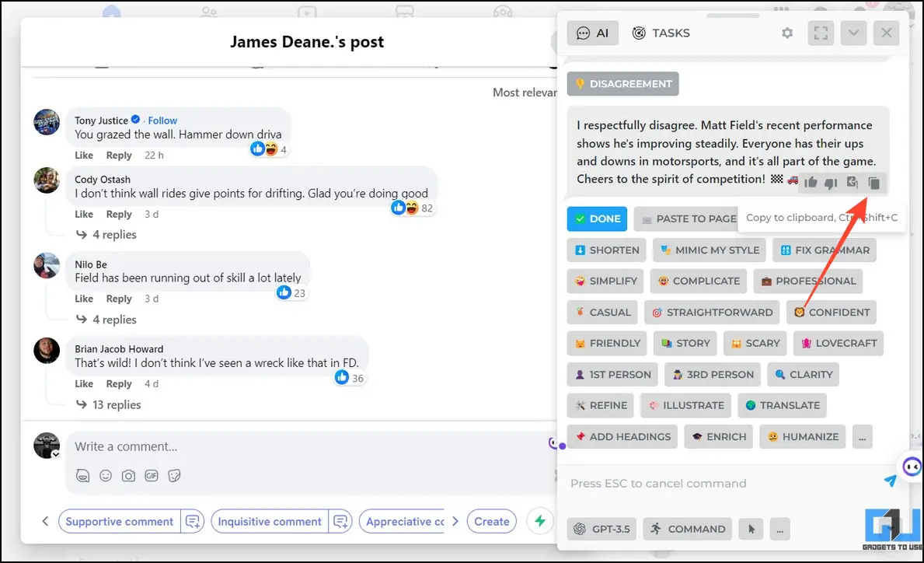Insert a Supportive comment
The image size is (924, 563).
(120, 522)
